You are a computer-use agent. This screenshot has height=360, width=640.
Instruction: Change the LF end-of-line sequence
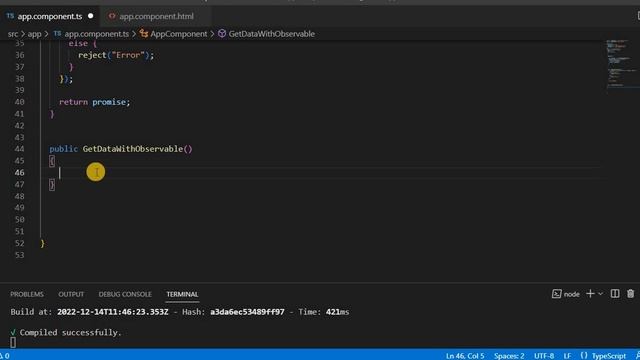click(x=567, y=356)
